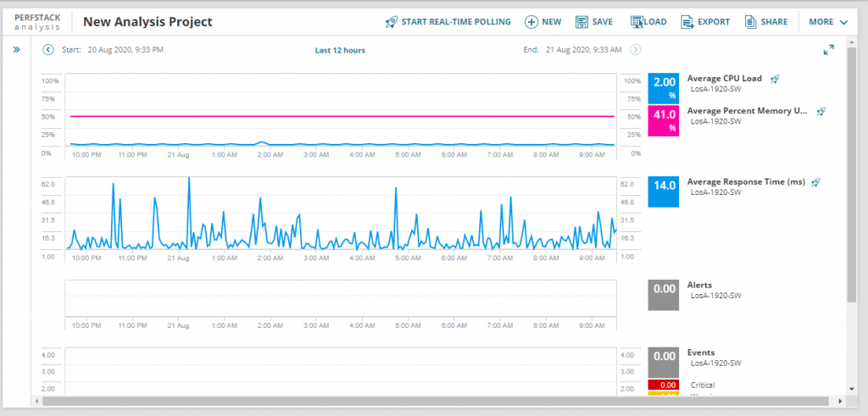Export the analysis data
Screen dimensions: 868x416
point(705,22)
